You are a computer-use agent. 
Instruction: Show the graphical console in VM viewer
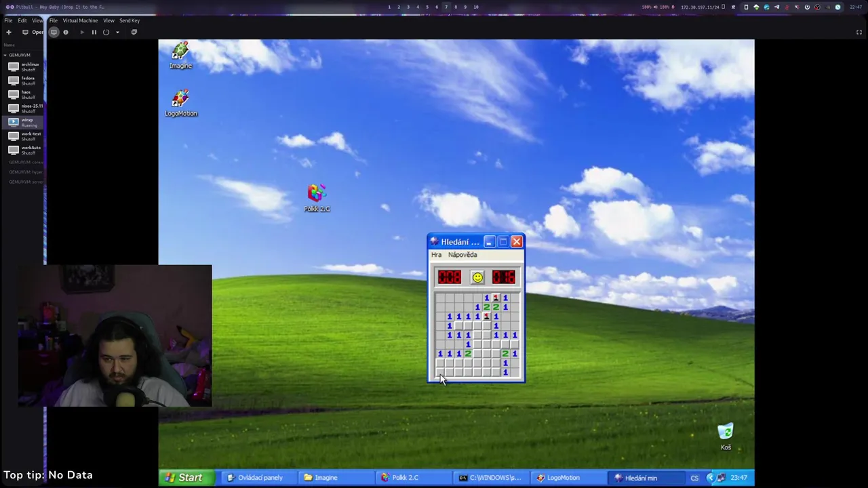point(54,32)
